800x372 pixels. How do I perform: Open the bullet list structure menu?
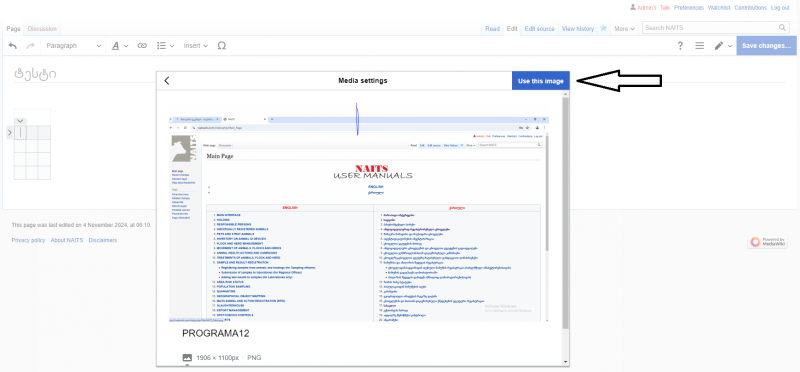[165, 46]
